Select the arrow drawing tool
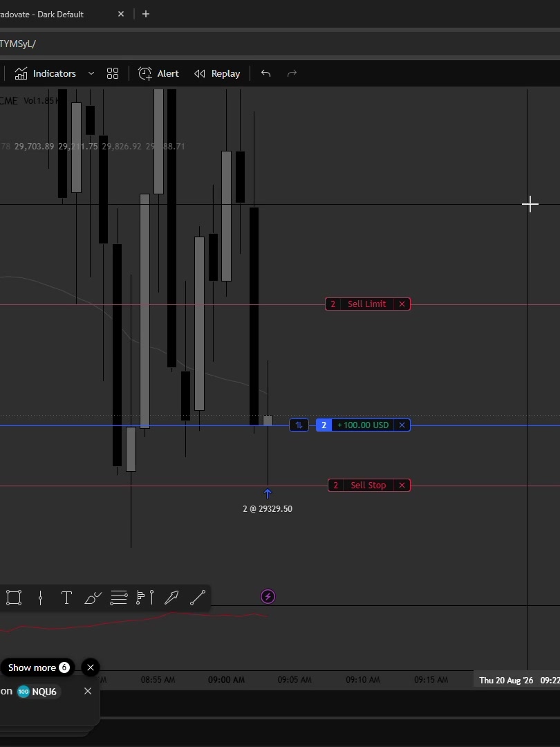 pyautogui.click(x=171, y=598)
